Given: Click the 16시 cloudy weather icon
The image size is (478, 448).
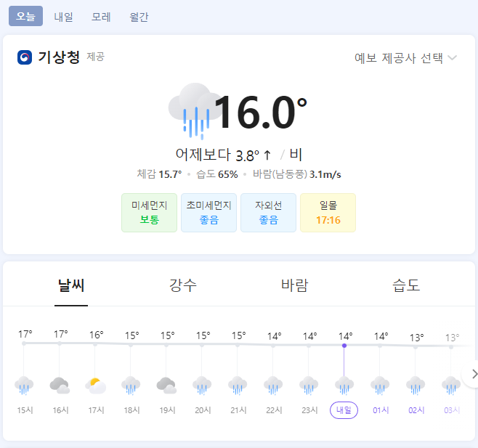Looking at the screenshot, I should click(x=60, y=385).
